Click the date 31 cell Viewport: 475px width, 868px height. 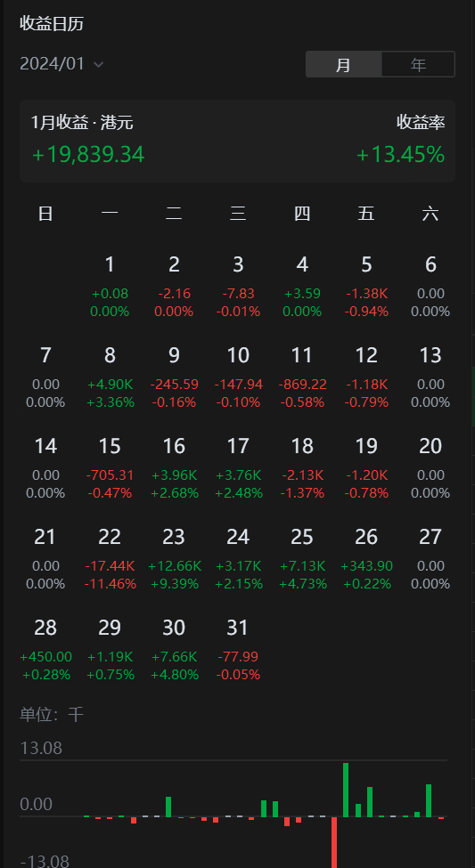[238, 651]
